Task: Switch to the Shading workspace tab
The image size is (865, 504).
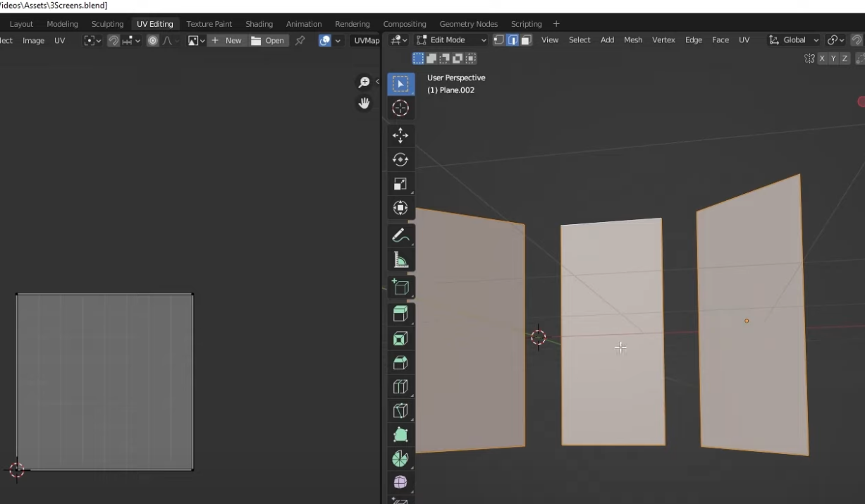Action: [259, 24]
